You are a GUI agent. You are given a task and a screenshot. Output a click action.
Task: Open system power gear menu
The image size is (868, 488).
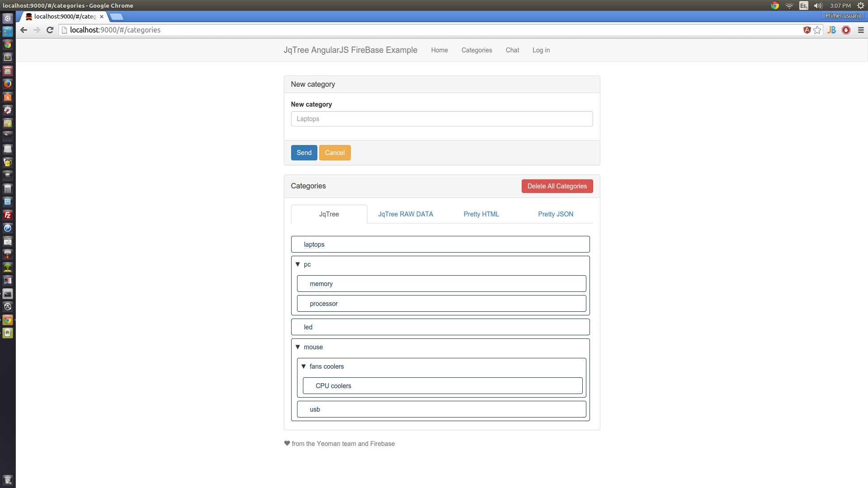pyautogui.click(x=861, y=5)
